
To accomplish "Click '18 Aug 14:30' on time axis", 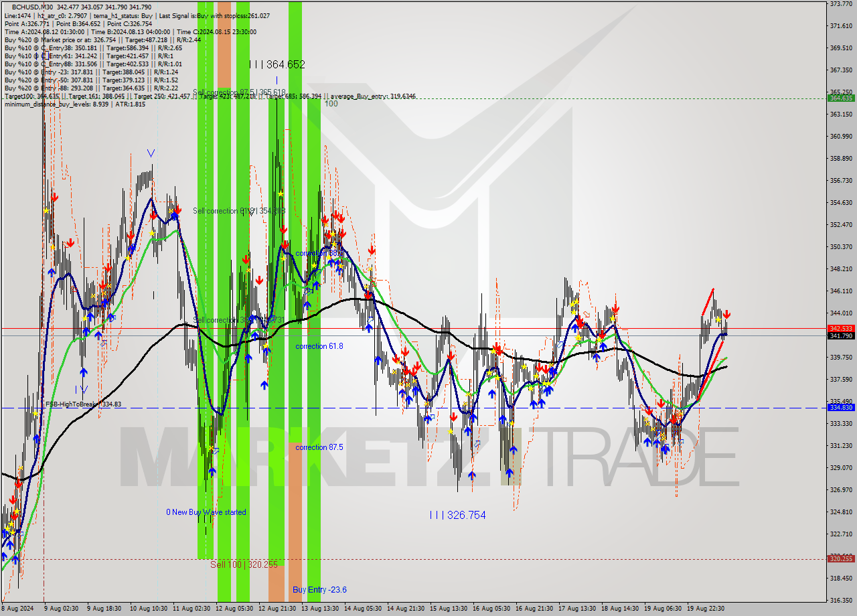I will coord(620,609).
